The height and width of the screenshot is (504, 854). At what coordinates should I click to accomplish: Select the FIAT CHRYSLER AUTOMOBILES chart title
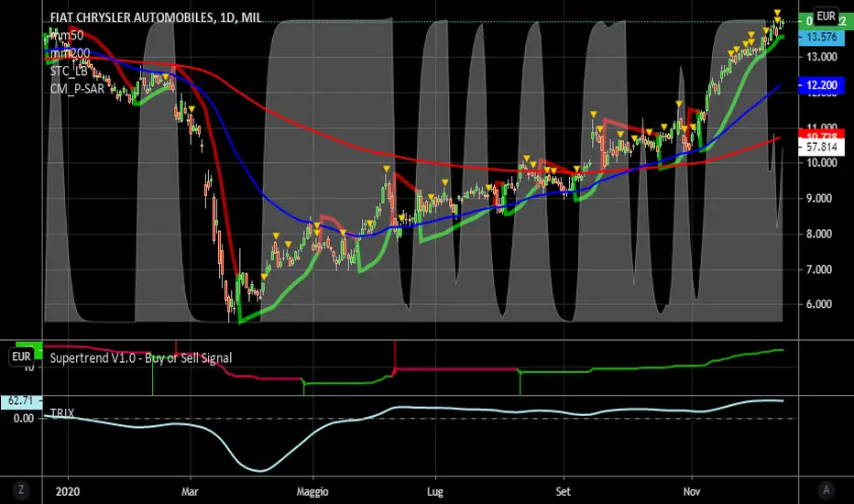pos(156,17)
